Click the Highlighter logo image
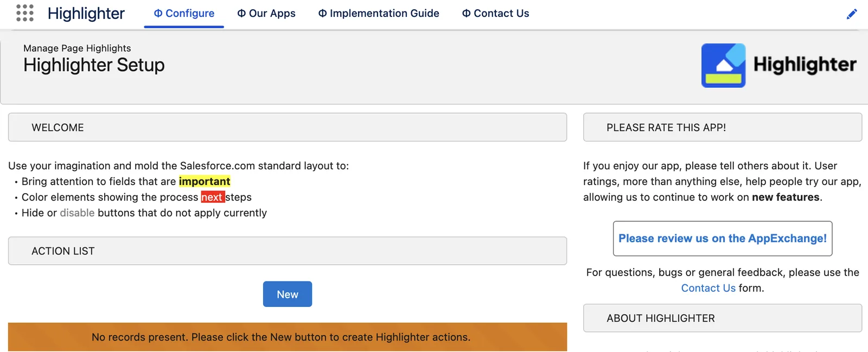This screenshot has height=352, width=868. pos(778,66)
